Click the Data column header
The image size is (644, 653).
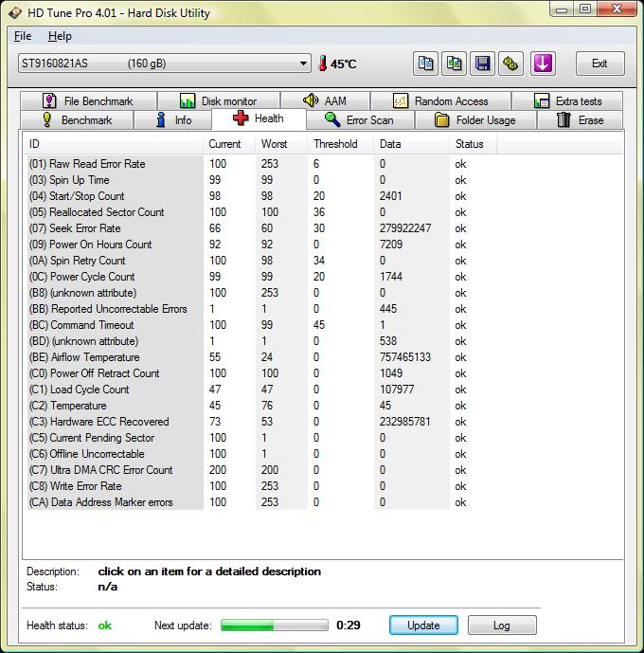pos(412,144)
